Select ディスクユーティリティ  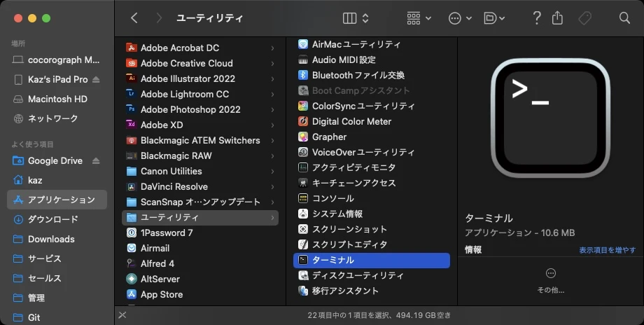tap(372, 275)
